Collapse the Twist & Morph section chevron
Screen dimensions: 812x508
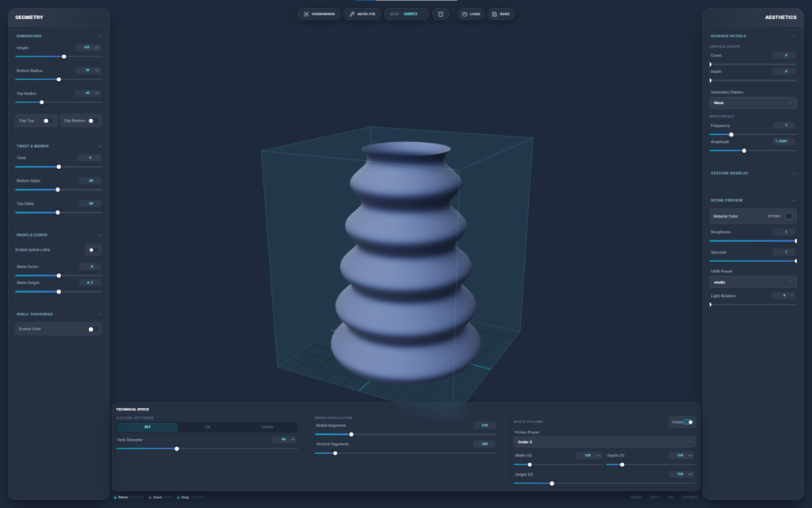click(99, 146)
